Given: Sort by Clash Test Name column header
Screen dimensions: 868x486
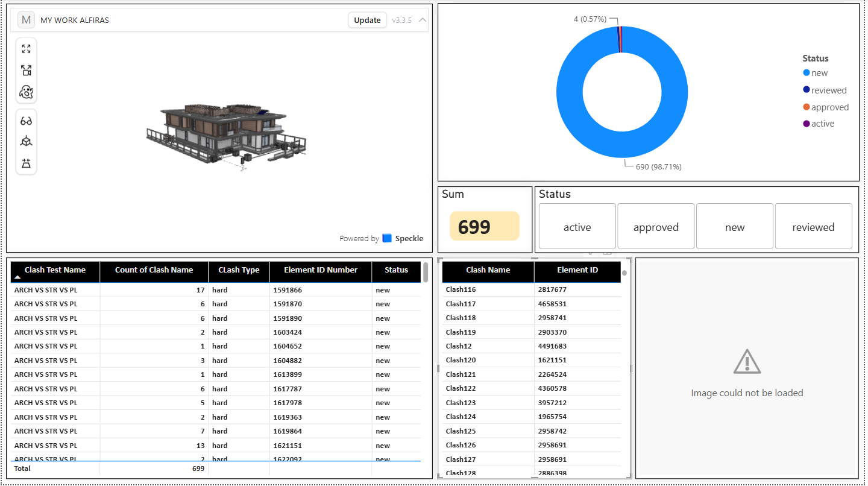Looking at the screenshot, I should click(x=55, y=270).
